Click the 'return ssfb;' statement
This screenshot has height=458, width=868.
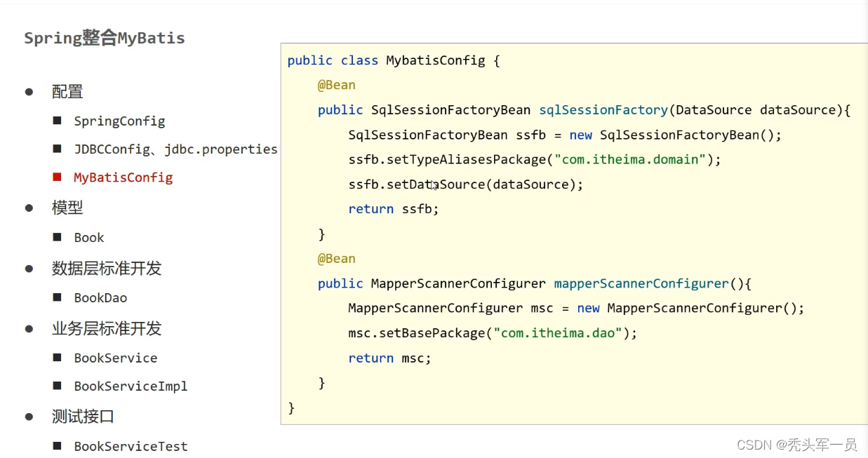(x=394, y=209)
